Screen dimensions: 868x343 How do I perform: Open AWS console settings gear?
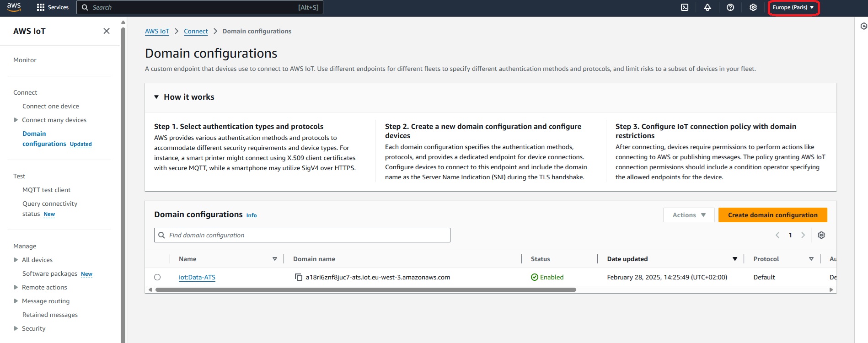(x=753, y=7)
